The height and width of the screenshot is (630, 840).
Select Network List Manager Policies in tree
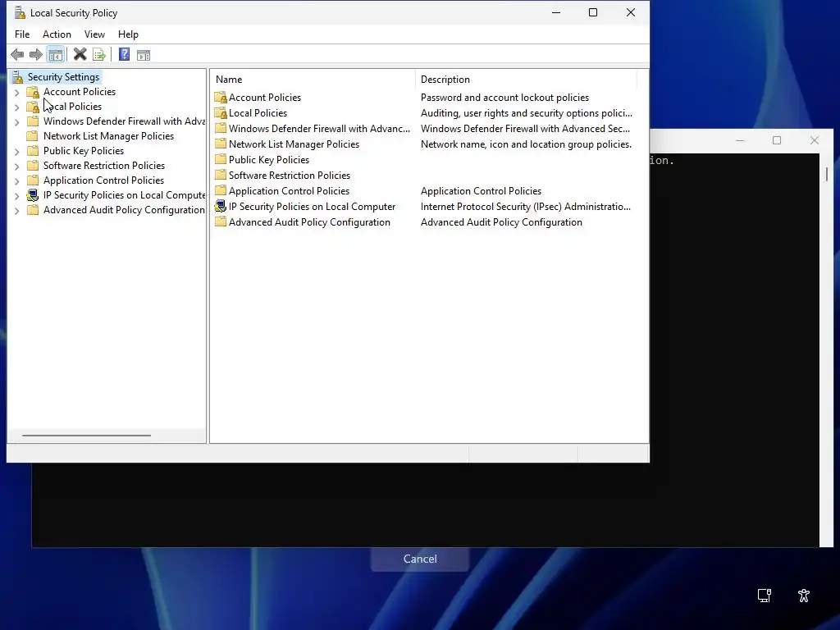[109, 136]
